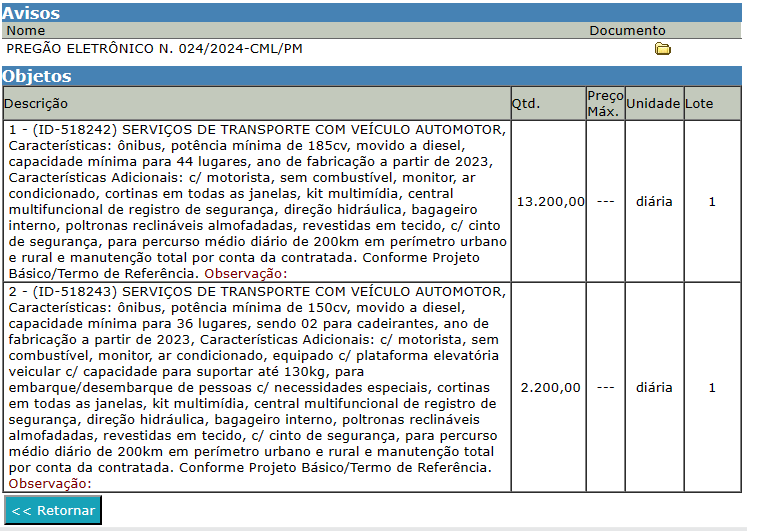
Task: Click the Preço Máx. column header
Action: [x=604, y=103]
